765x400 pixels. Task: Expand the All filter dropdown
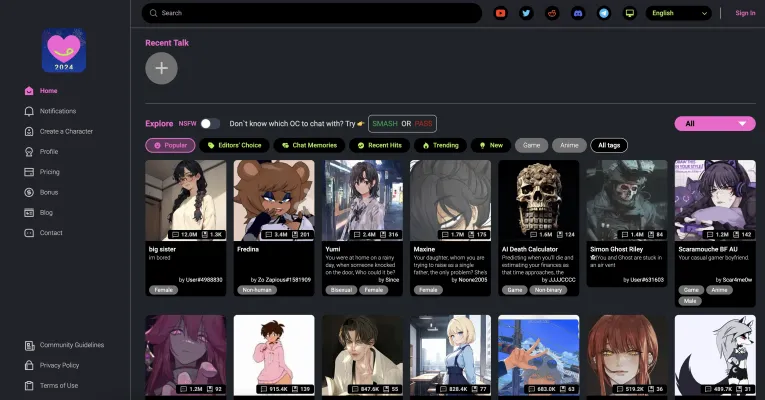click(715, 123)
